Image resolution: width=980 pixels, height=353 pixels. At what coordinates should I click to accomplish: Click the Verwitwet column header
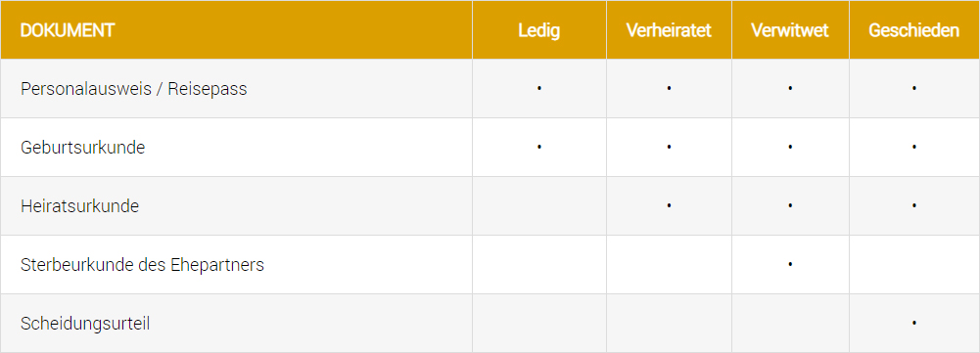coord(790,30)
